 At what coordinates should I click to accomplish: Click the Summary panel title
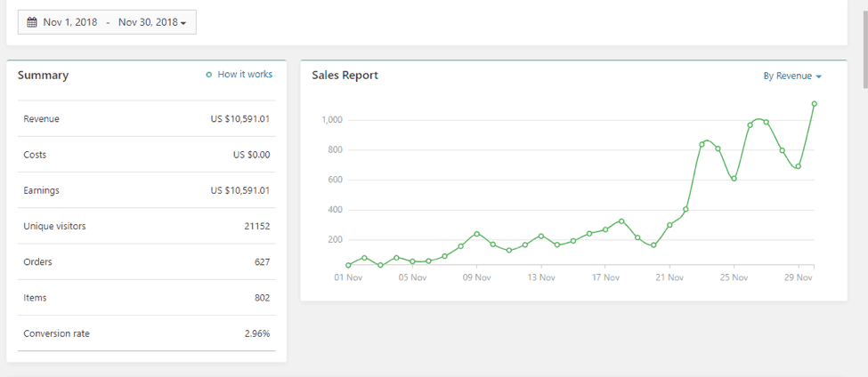click(x=43, y=76)
